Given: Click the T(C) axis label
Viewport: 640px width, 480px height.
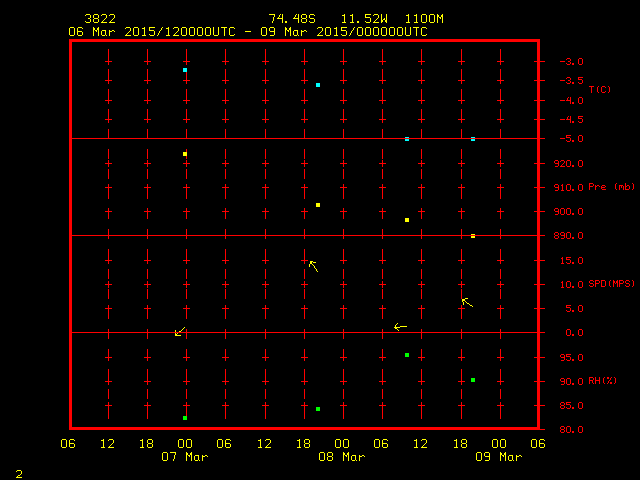Looking at the screenshot, I should (x=599, y=90).
